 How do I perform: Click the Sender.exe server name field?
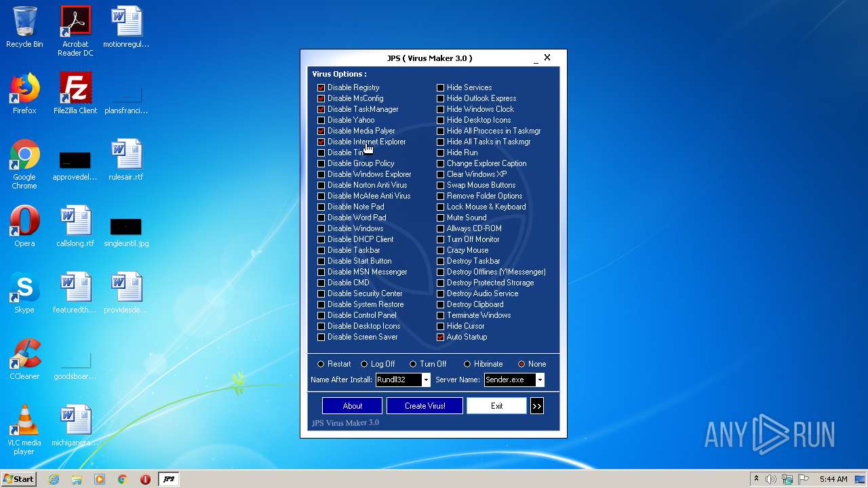pyautogui.click(x=510, y=380)
